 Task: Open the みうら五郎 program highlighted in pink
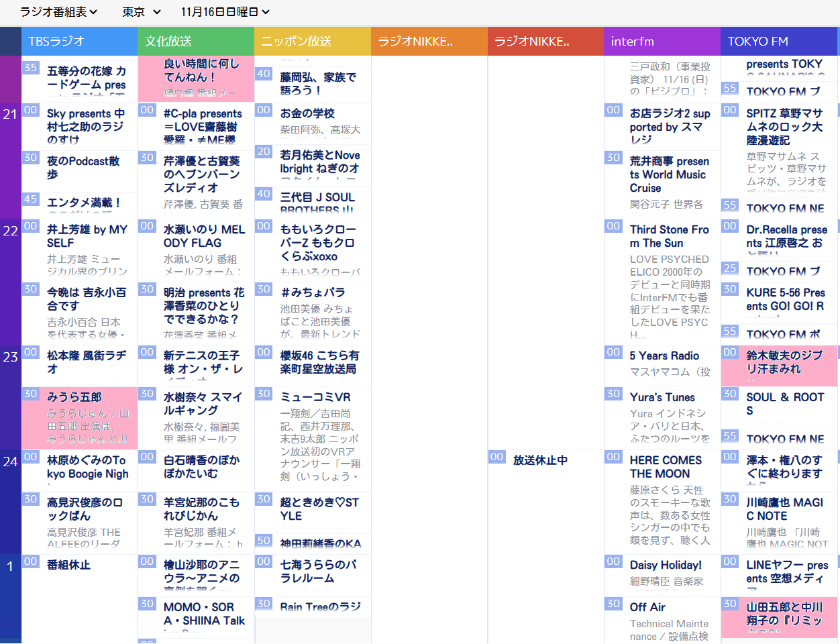point(80,416)
